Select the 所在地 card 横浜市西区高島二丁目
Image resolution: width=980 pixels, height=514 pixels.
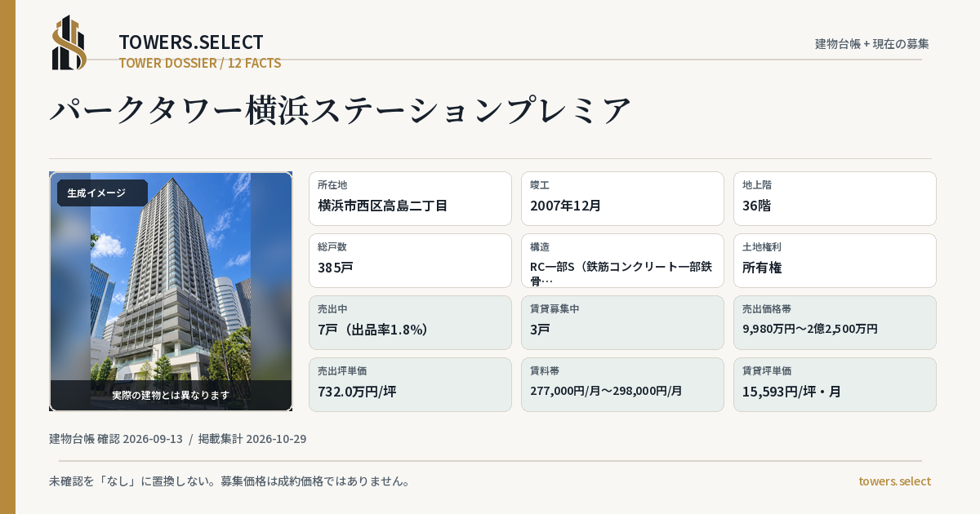tap(410, 198)
